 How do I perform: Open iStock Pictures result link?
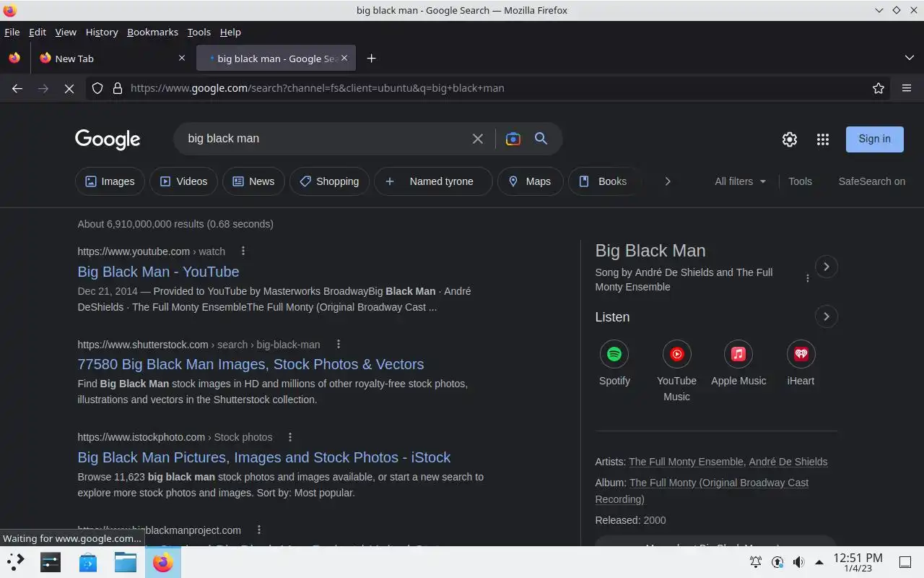(x=263, y=457)
